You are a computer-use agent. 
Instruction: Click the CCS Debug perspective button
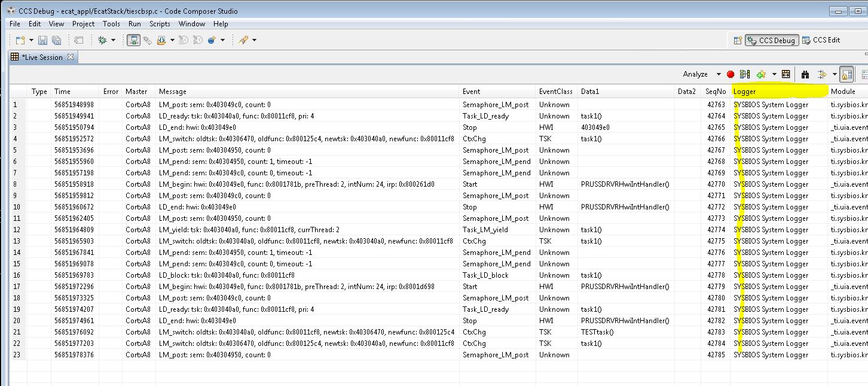point(772,40)
